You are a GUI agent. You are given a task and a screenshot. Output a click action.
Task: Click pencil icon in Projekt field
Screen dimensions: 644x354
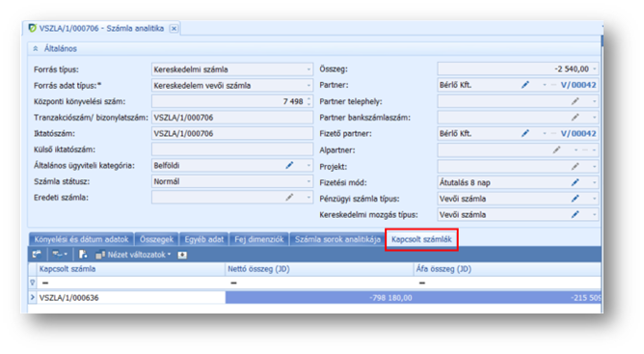pos(575,167)
